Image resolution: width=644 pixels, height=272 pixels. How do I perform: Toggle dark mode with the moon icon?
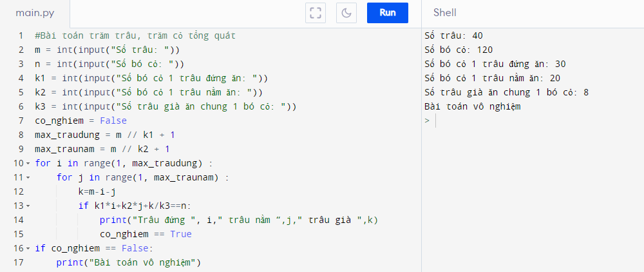tap(346, 13)
